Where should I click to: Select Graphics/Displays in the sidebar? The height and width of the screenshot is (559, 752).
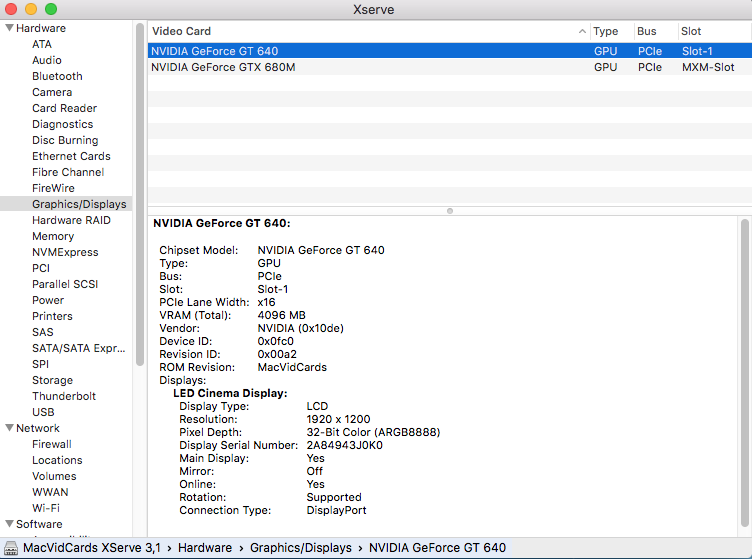coord(79,204)
